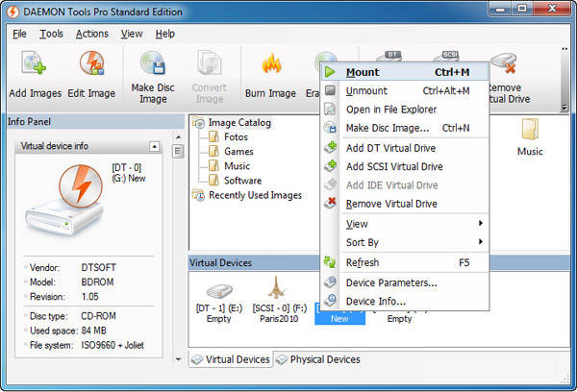This screenshot has height=392, width=577.
Task: Choose Add SCSI Virtual Drive
Action: pos(405,166)
